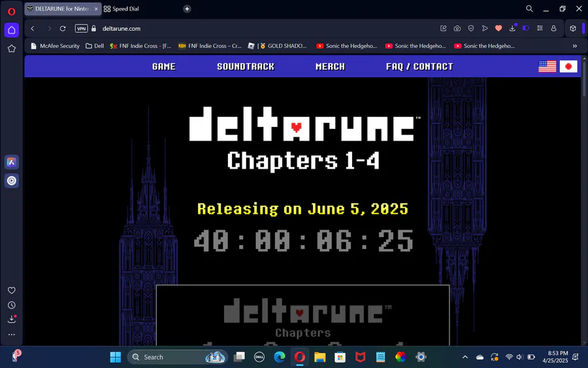The height and width of the screenshot is (368, 588).
Task: Open Task View on the taskbar
Action: pyautogui.click(x=239, y=357)
